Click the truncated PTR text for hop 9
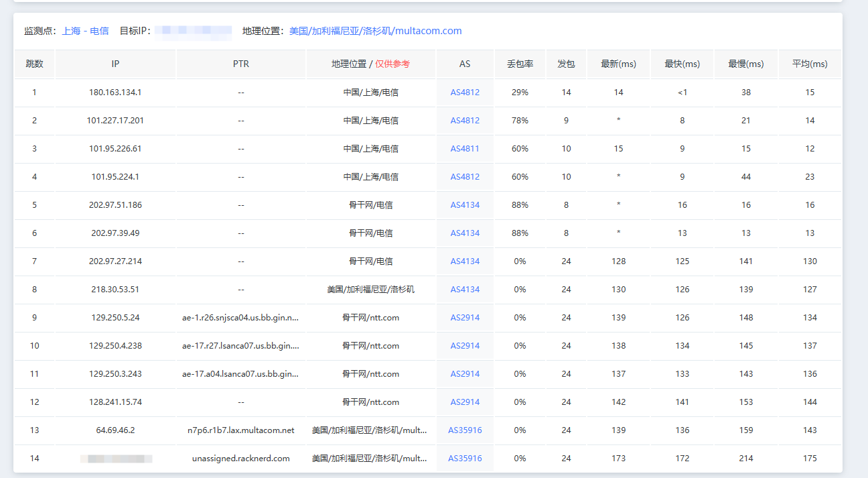868x478 pixels. pyautogui.click(x=240, y=317)
